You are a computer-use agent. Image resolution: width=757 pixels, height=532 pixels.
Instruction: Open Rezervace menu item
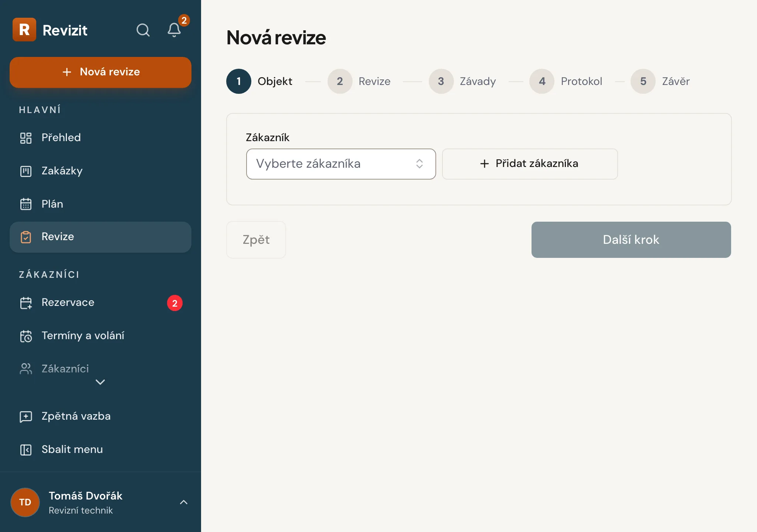101,303
